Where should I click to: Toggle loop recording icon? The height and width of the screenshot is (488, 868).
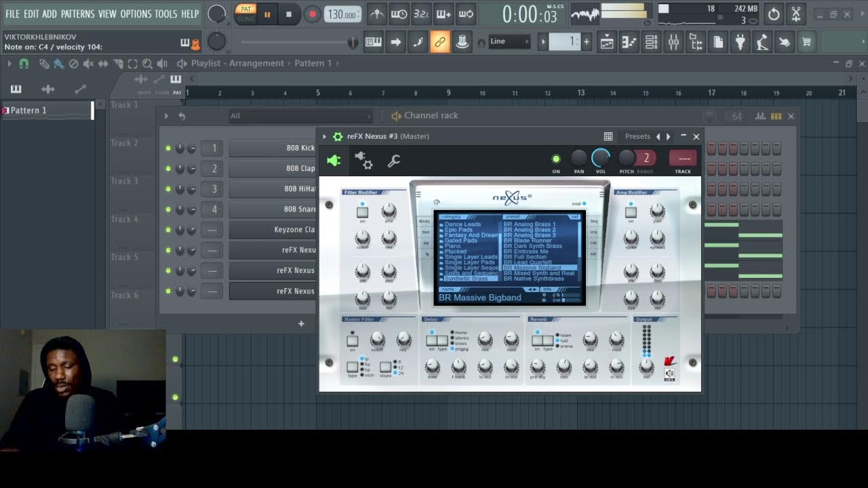pos(466,14)
